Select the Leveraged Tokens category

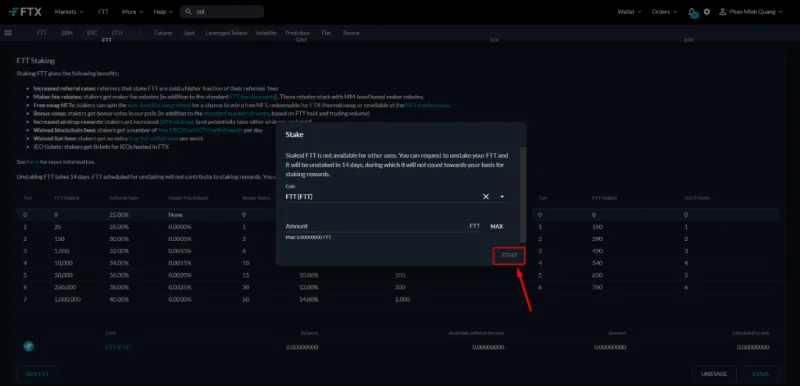tap(226, 33)
